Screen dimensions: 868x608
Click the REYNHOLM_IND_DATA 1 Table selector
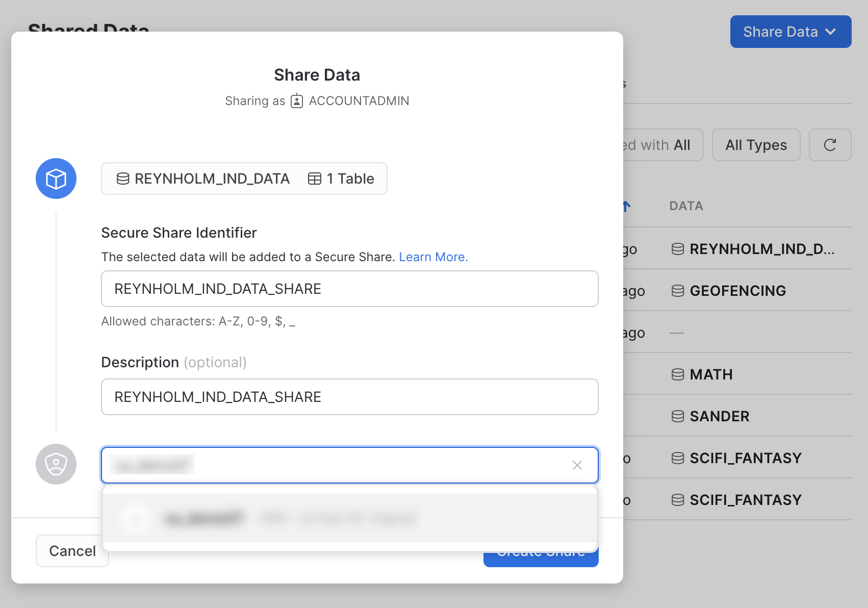pos(244,179)
